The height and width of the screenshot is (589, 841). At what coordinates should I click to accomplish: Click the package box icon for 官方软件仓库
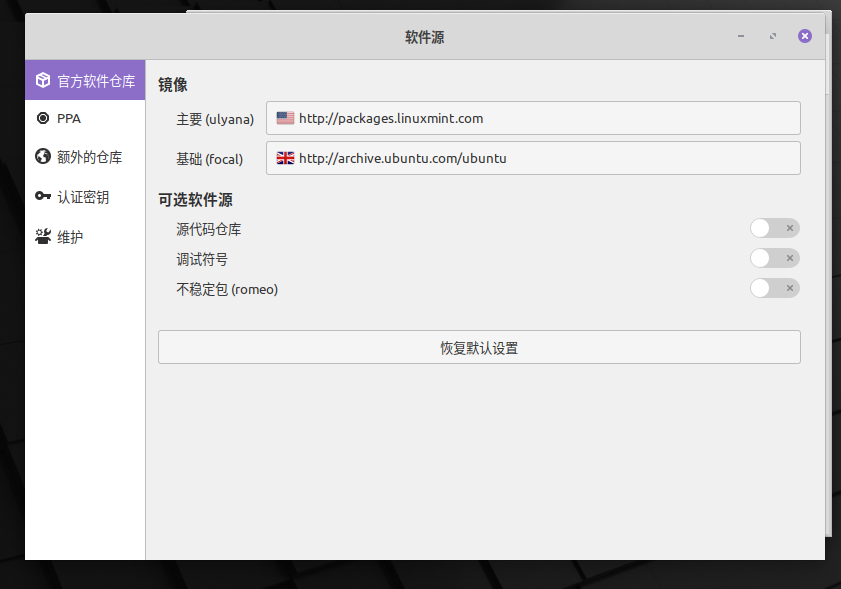point(42,80)
